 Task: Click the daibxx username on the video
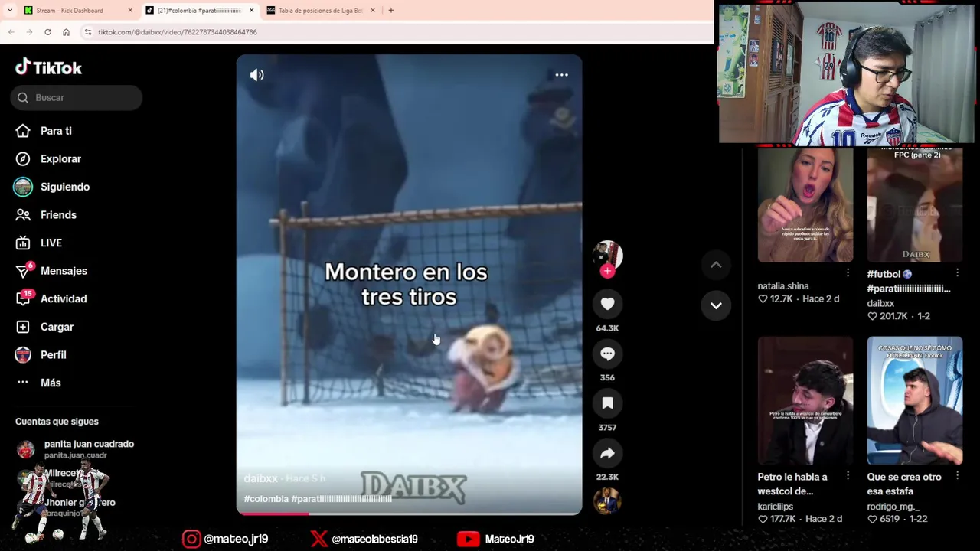(260, 478)
